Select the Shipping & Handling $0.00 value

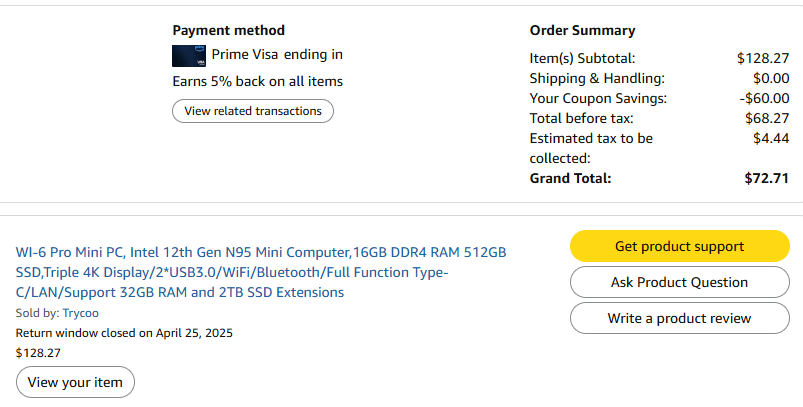click(x=772, y=78)
